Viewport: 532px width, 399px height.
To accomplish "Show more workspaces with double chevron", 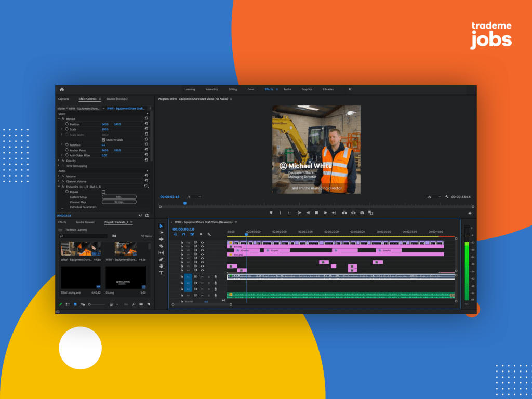I will 350,89.
